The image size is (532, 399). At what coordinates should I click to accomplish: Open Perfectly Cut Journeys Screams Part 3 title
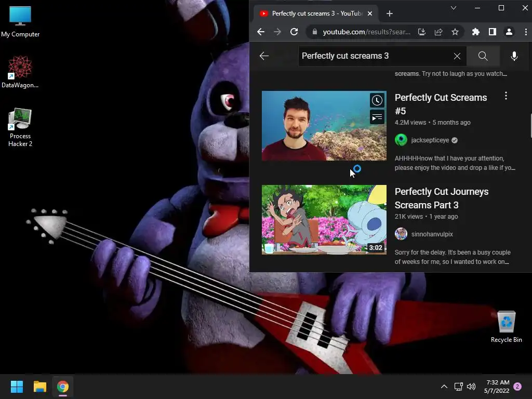pyautogui.click(x=442, y=198)
